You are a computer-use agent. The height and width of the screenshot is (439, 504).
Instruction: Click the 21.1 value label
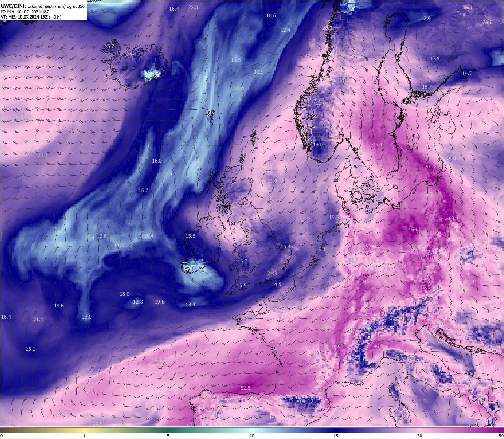pos(38,320)
